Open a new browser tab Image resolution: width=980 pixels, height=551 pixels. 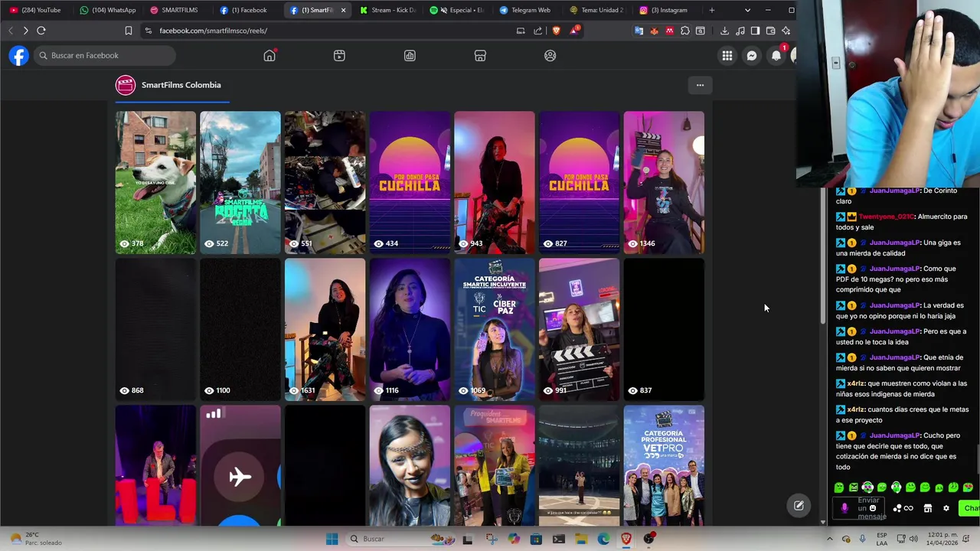pos(712,10)
